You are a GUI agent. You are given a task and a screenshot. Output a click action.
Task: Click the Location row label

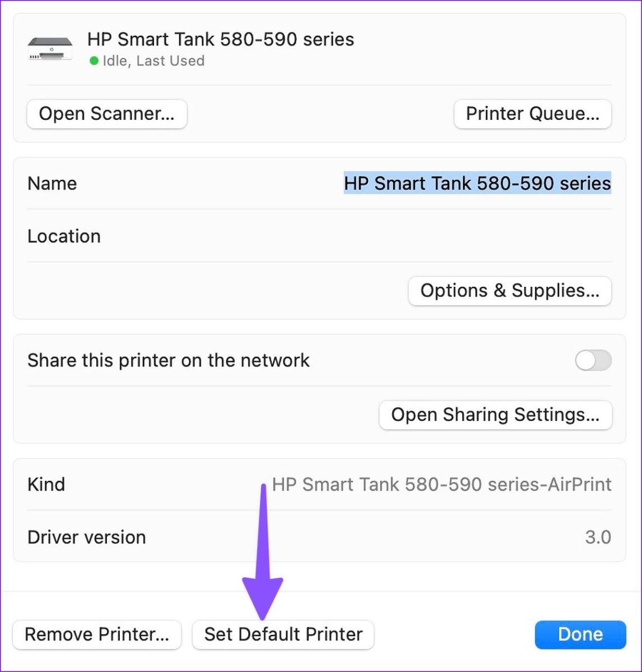(64, 236)
